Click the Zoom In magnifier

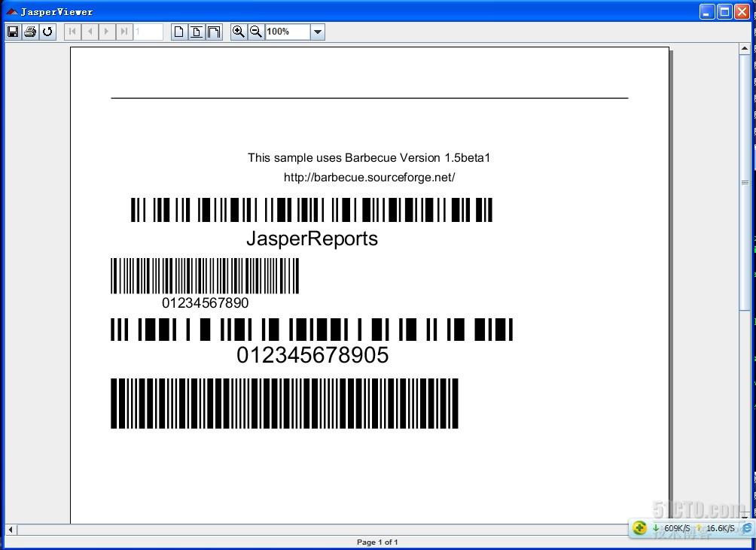(x=239, y=32)
